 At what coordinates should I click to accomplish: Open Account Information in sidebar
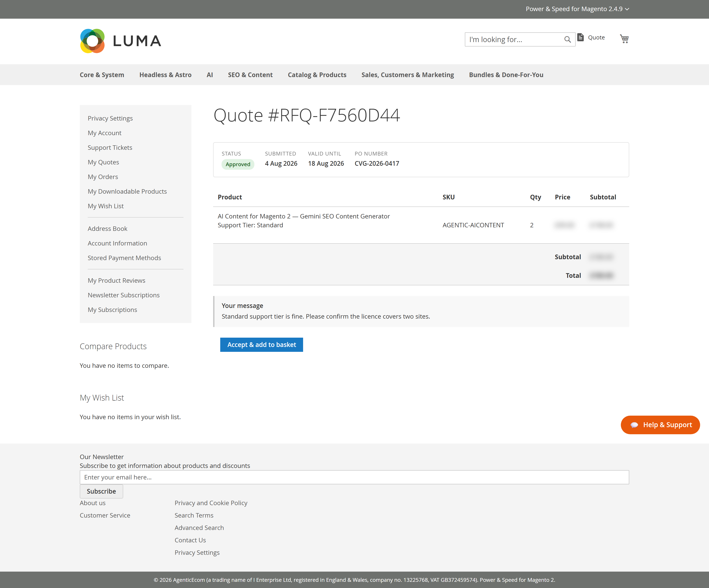click(117, 243)
